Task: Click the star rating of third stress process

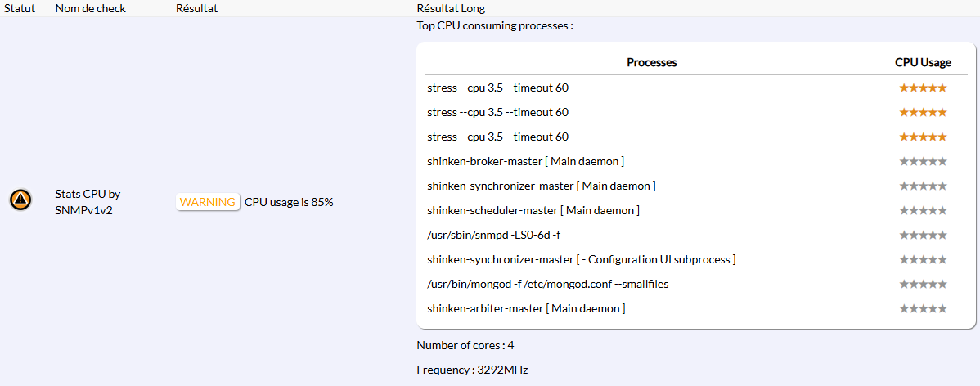Action: pyautogui.click(x=923, y=137)
